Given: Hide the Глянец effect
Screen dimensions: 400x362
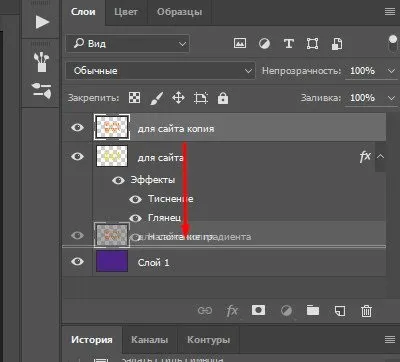Looking at the screenshot, I should [135, 218].
